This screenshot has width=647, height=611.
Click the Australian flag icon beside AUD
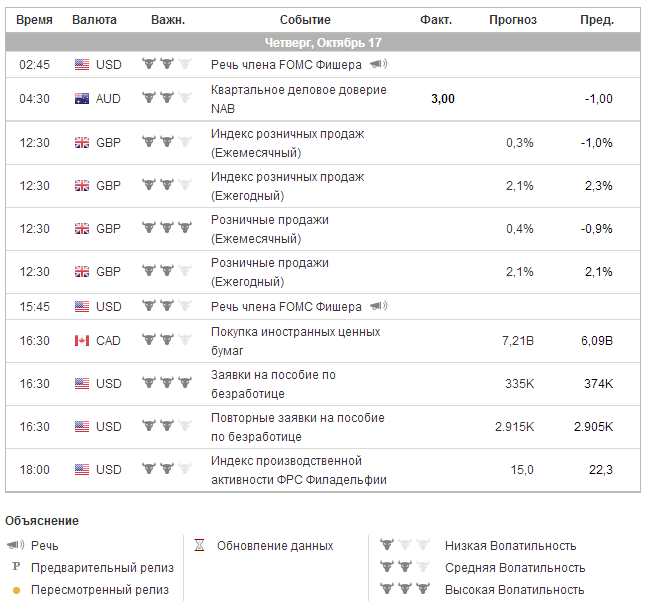82,99
